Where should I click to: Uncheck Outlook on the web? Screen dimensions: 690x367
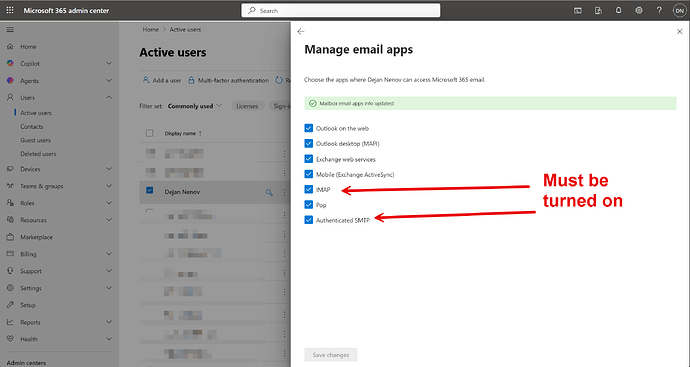(308, 128)
